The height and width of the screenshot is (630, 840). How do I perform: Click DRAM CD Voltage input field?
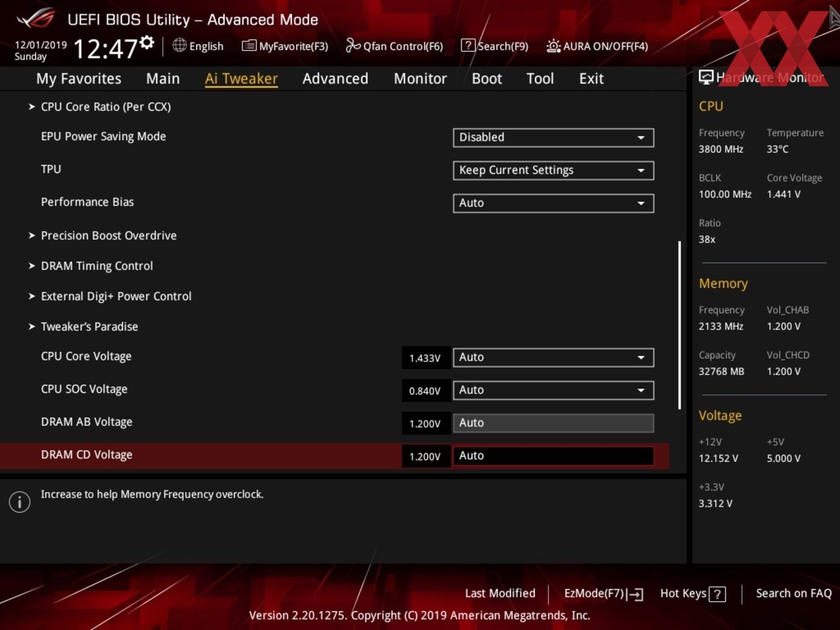(x=553, y=455)
